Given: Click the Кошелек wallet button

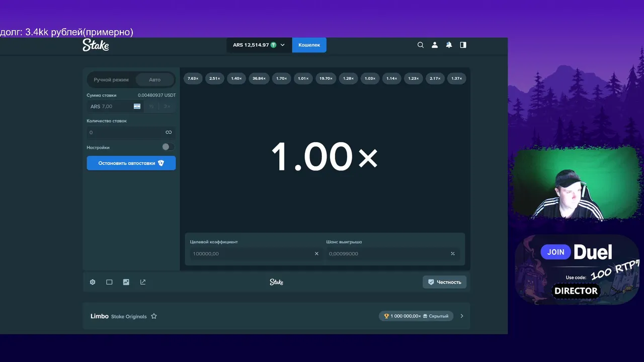Looking at the screenshot, I should point(309,45).
